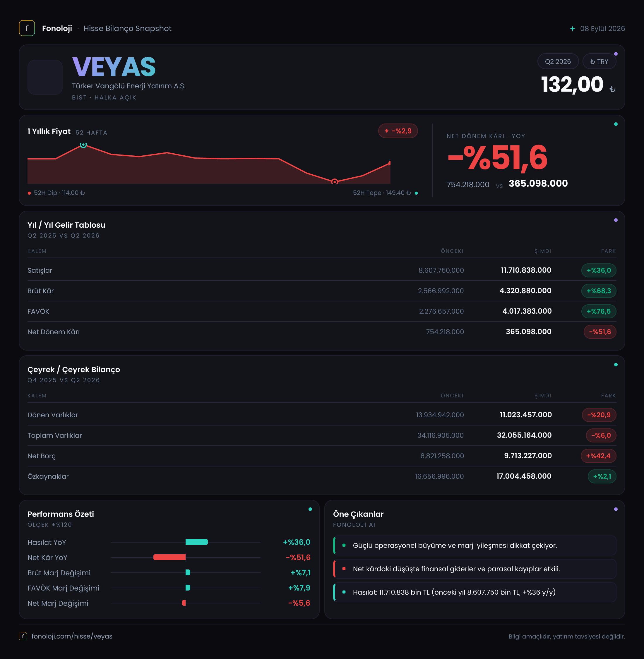This screenshot has height=659, width=644.
Task: Click the Çeyrek / Çeyrek Bilanço heading
Action: (x=74, y=370)
